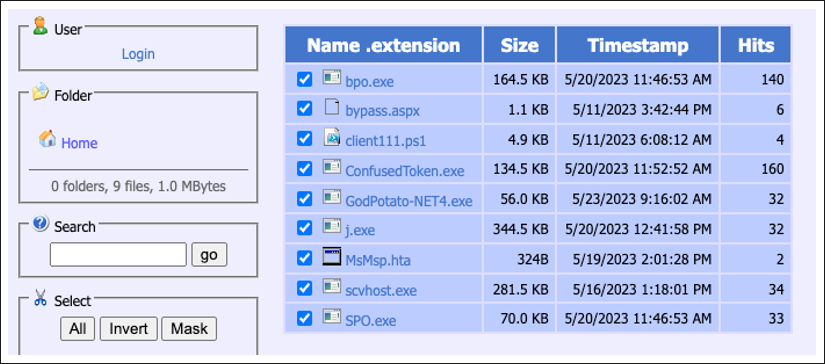
Task: Click the open folder icon beside Folder
Action: coord(40,92)
